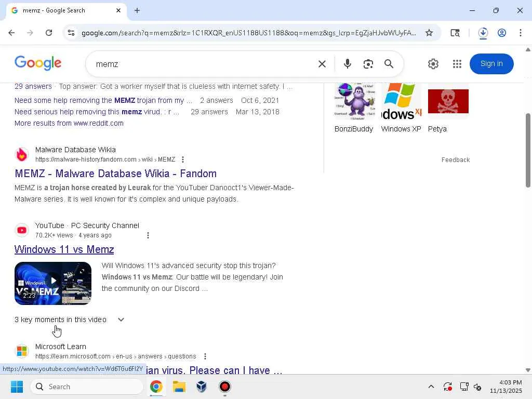Open MEMZ - Malware Database Wikia - Fandom
532x399 pixels.
click(x=116, y=174)
